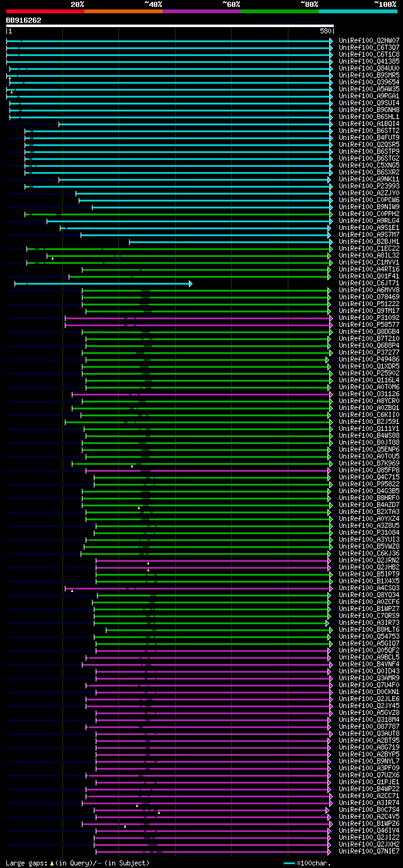Select the UniRef100_O78469 label
403x868 pixels.
tap(369, 297)
